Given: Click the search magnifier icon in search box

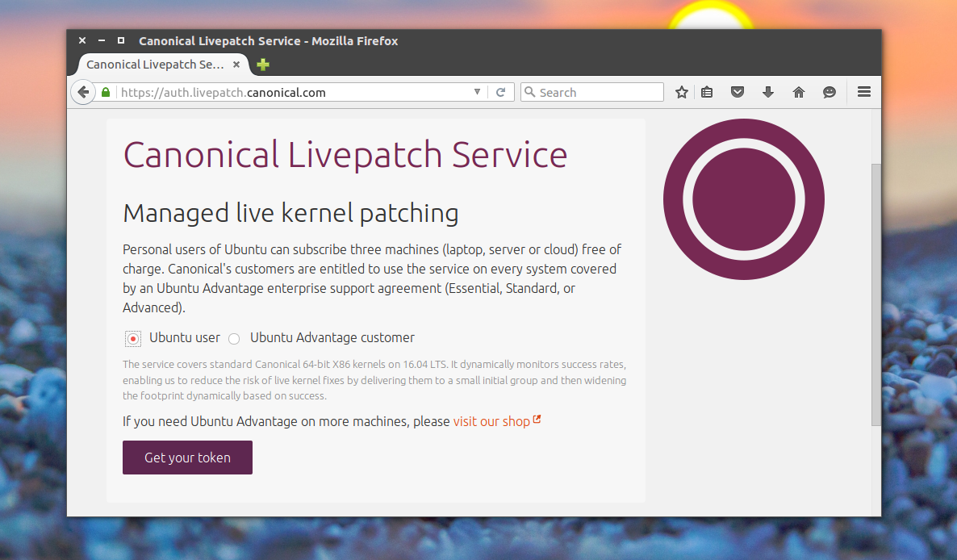Looking at the screenshot, I should (530, 92).
